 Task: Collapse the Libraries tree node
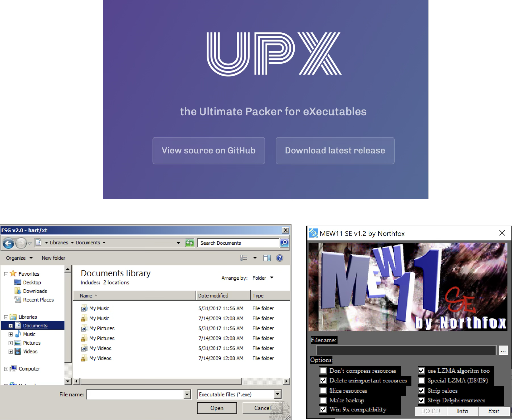pos(6,317)
